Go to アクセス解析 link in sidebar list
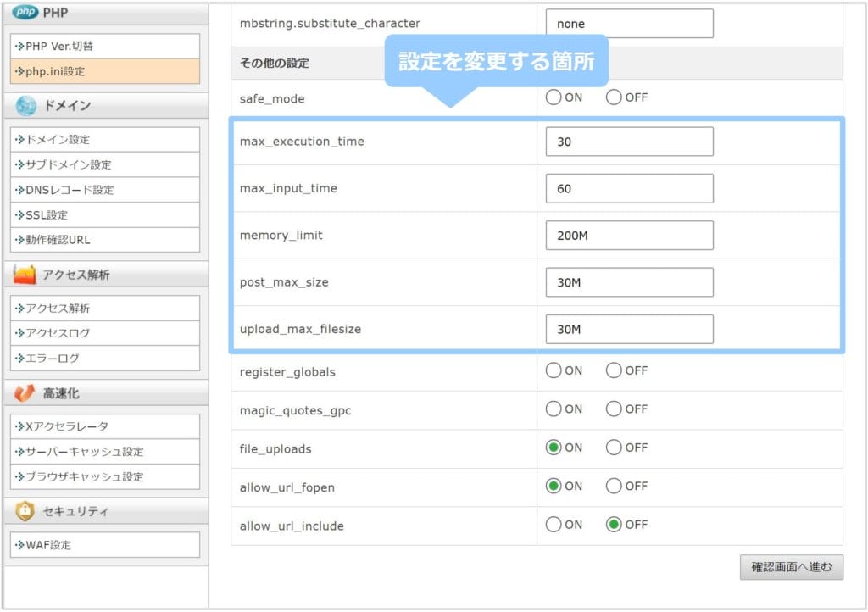The image size is (868, 612). point(104,309)
